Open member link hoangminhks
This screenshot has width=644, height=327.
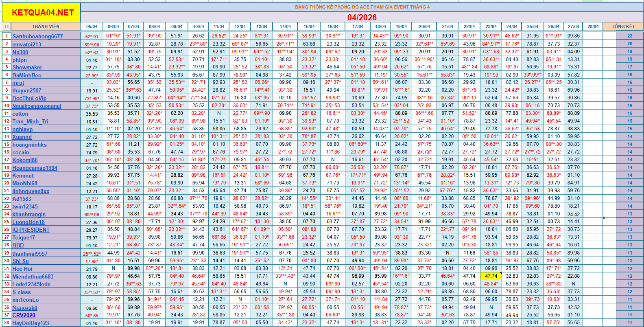coord(29,145)
